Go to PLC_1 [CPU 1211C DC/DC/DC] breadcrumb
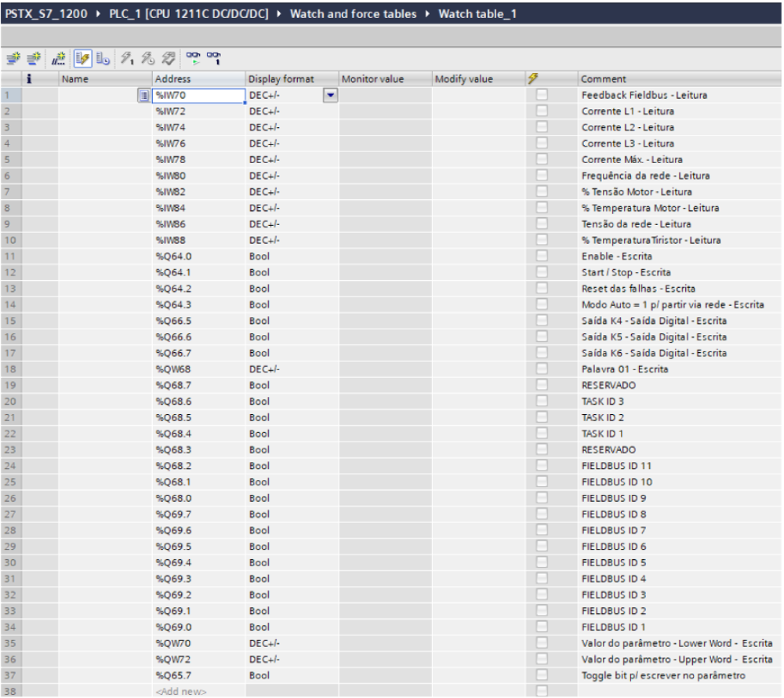This screenshot has height=698, width=784. click(x=188, y=13)
